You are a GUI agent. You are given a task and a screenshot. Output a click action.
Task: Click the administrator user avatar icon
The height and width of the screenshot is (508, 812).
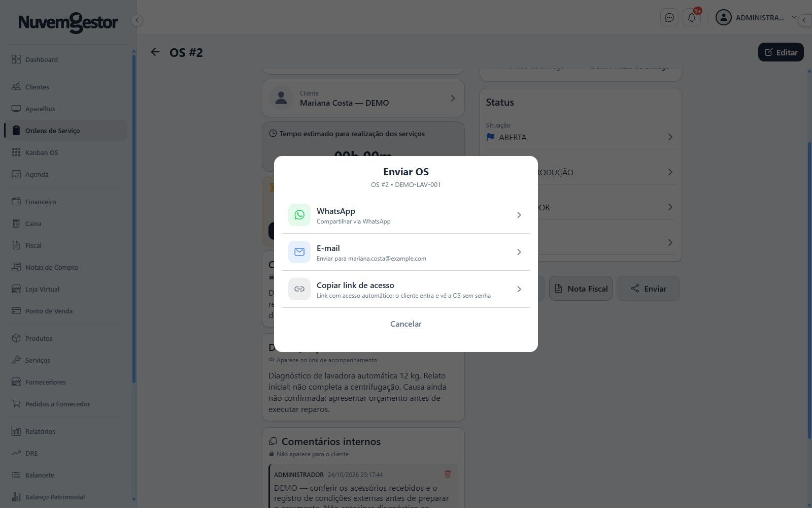coord(723,17)
